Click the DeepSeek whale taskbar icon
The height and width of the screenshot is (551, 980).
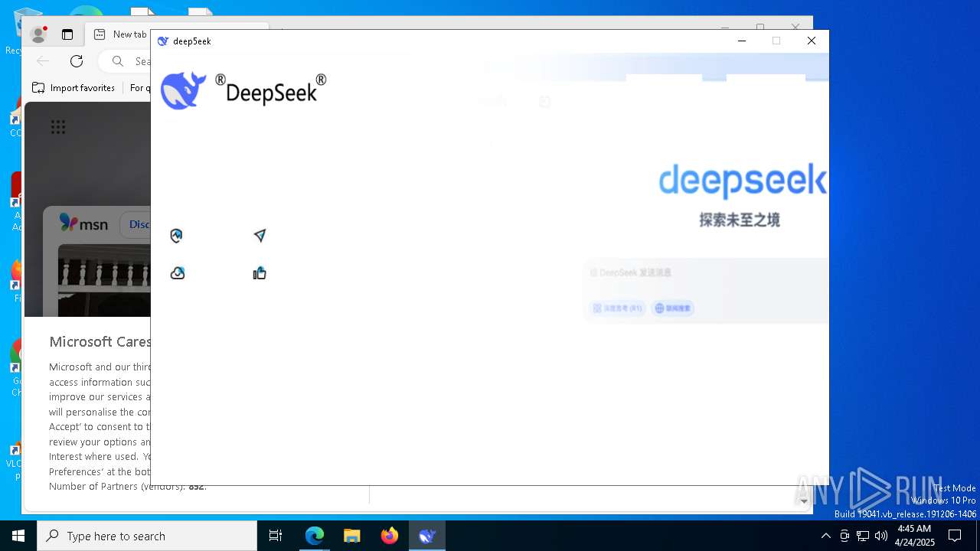pos(426,536)
